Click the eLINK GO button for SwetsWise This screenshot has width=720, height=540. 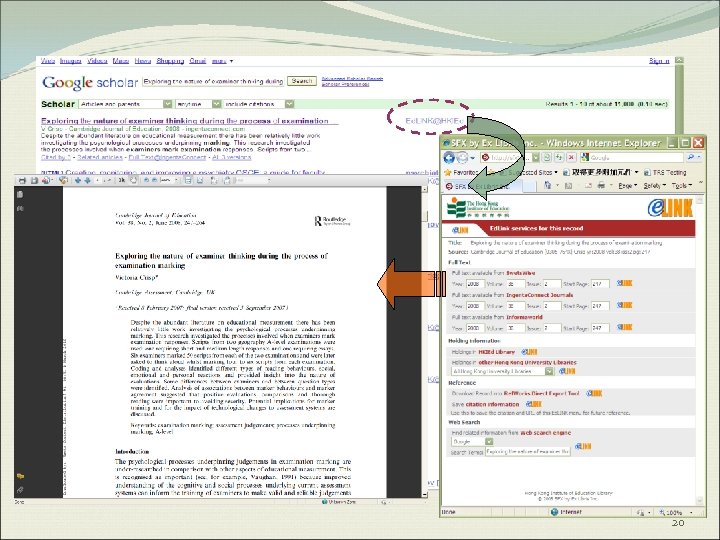click(x=624, y=283)
